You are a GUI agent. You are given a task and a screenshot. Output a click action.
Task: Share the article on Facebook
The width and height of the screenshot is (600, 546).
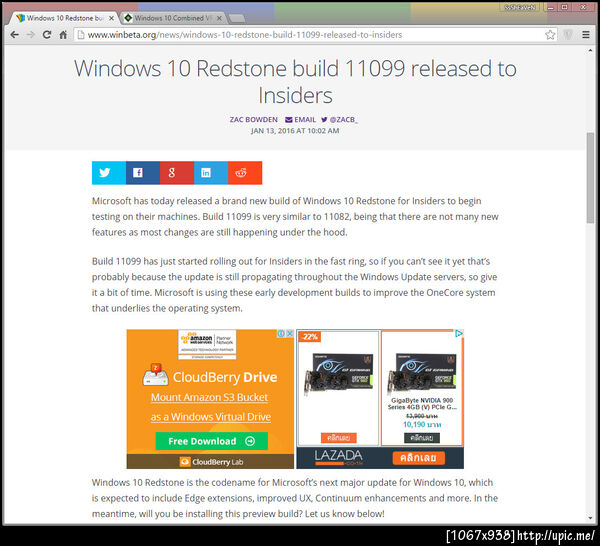click(x=143, y=173)
